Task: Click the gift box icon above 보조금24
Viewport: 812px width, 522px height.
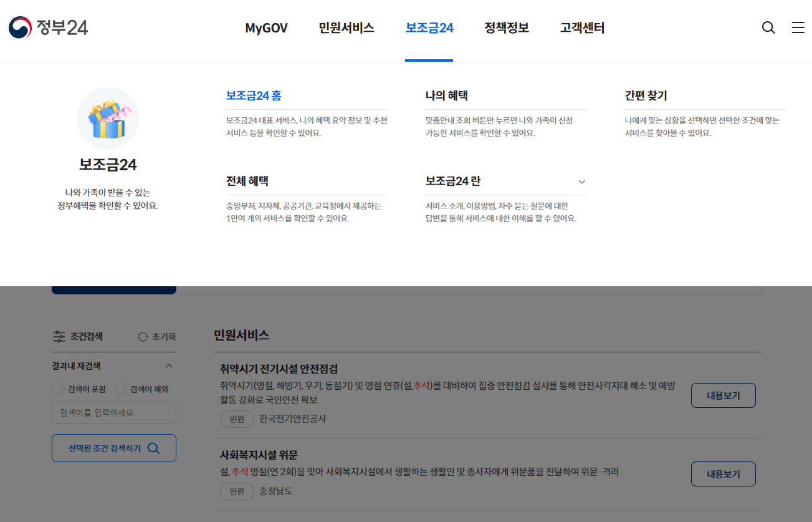Action: point(108,118)
